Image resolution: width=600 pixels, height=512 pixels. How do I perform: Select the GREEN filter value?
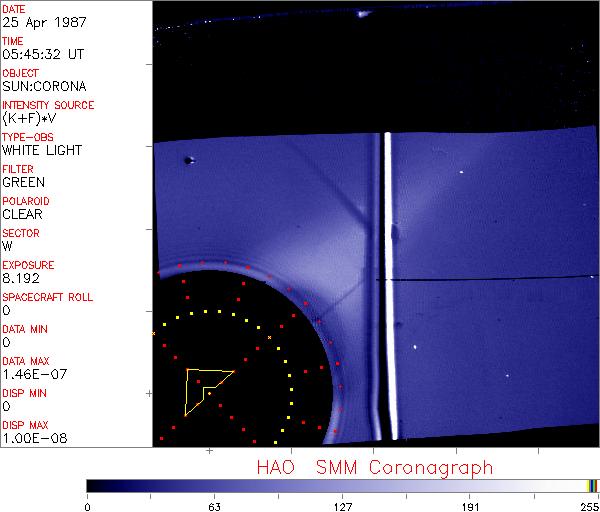(23, 183)
